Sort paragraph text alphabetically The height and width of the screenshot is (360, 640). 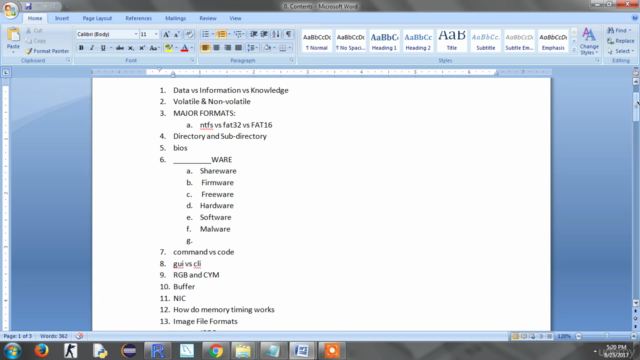276,34
